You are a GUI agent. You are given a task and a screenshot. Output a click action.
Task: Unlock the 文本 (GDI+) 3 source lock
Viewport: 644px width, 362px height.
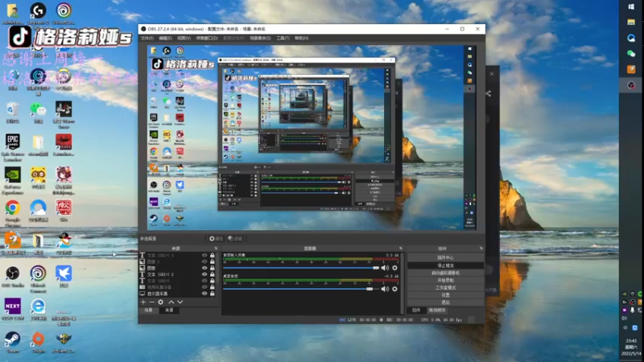(x=213, y=255)
